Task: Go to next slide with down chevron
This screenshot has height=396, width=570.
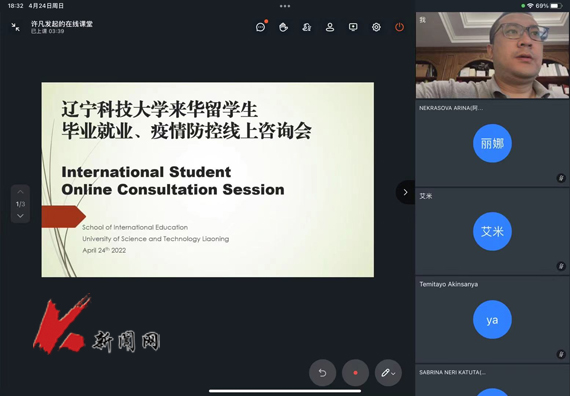Action: coord(20,216)
